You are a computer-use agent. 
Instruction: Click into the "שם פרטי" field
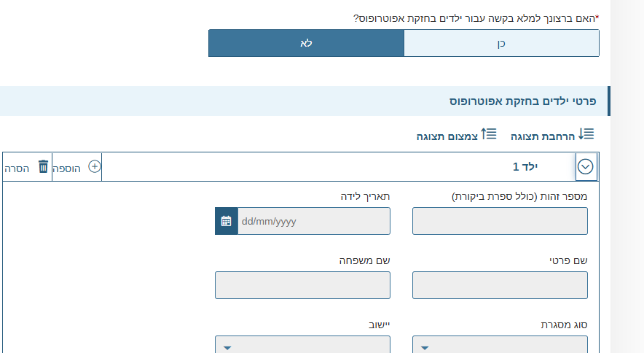[x=500, y=285]
